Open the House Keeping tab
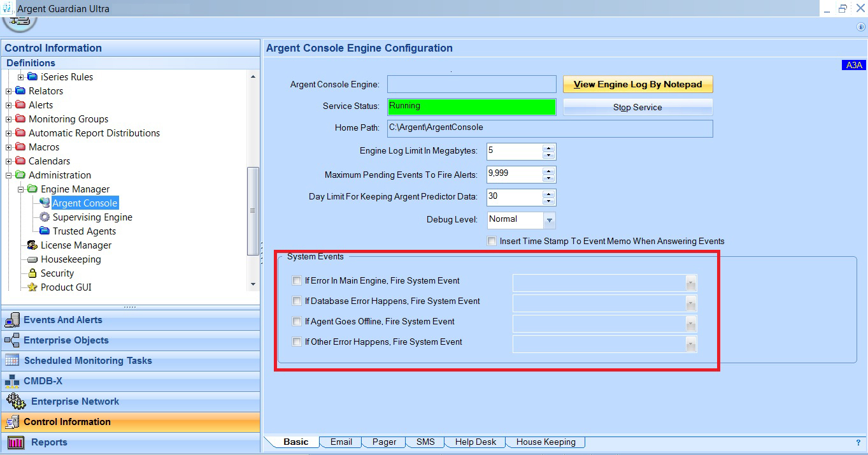Screen dimensions: 868x455 pos(546,442)
